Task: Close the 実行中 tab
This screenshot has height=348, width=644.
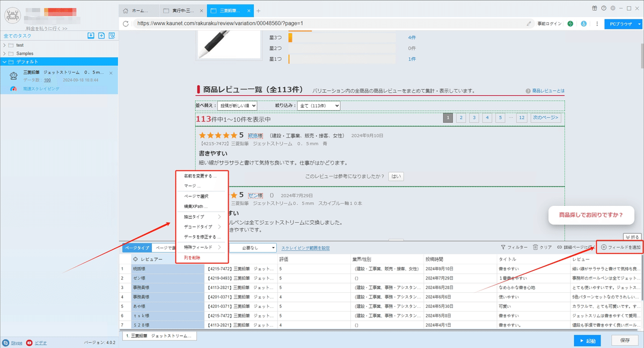Action: (x=201, y=11)
